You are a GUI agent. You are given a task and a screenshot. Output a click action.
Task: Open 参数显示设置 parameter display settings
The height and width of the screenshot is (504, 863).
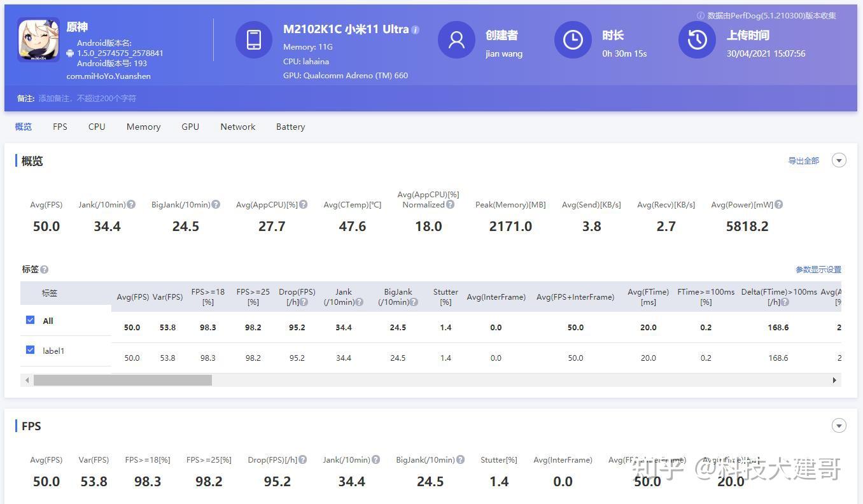point(818,270)
